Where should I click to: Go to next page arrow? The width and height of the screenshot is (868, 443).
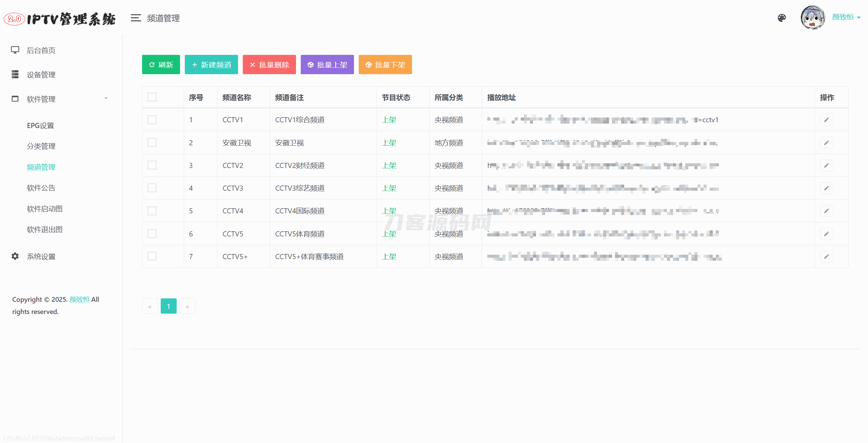click(x=187, y=307)
